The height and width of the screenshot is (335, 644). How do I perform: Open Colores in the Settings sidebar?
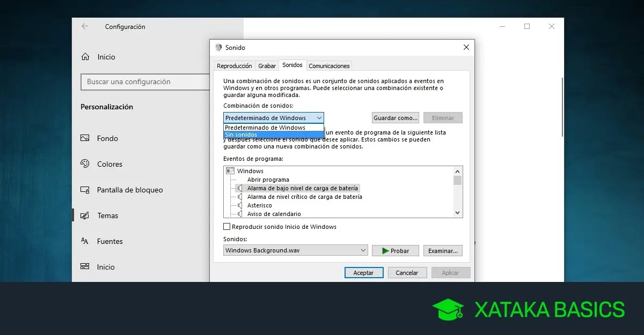coord(109,164)
